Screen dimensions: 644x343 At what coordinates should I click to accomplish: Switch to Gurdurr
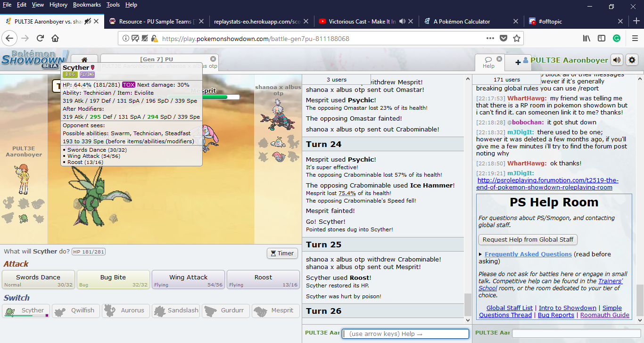pyautogui.click(x=225, y=311)
